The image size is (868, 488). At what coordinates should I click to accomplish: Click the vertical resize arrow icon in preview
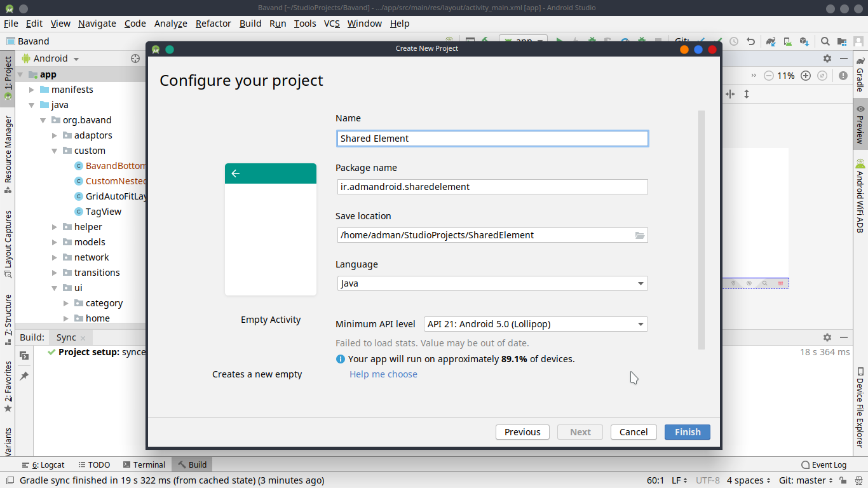tap(747, 94)
